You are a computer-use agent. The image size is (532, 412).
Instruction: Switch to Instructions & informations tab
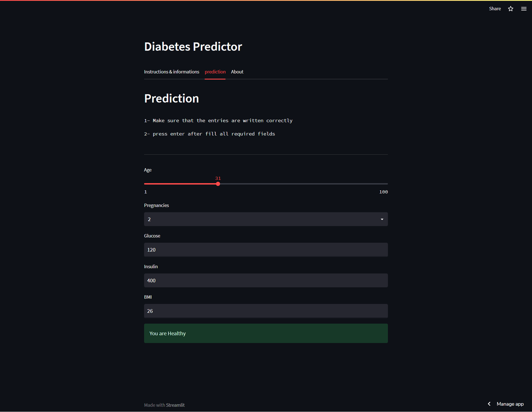point(172,72)
